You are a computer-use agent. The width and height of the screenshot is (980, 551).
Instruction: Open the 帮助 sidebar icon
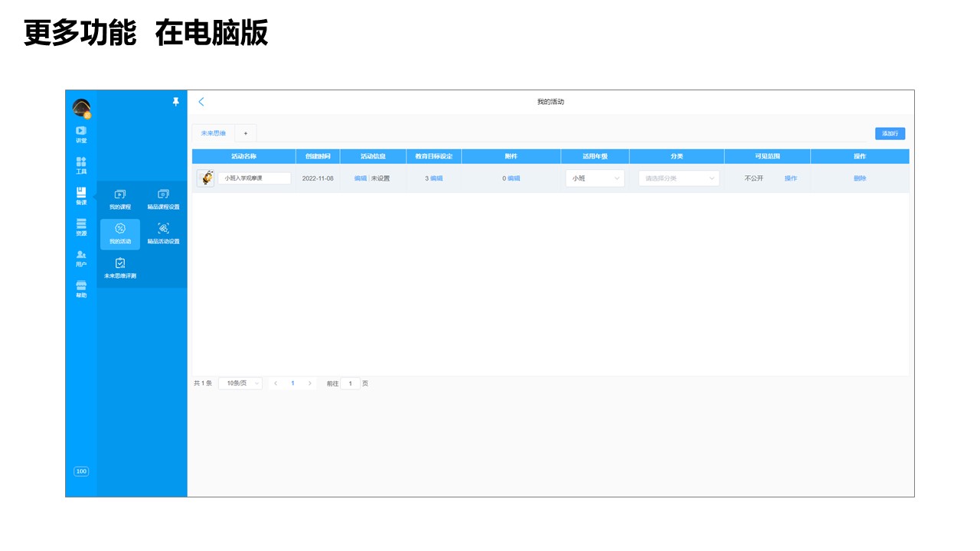click(81, 289)
